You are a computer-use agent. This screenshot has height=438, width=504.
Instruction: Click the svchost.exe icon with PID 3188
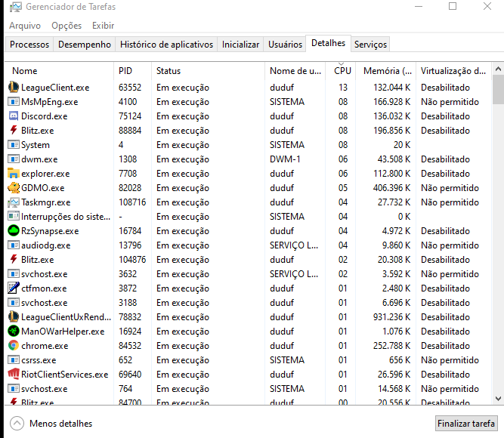point(13,303)
